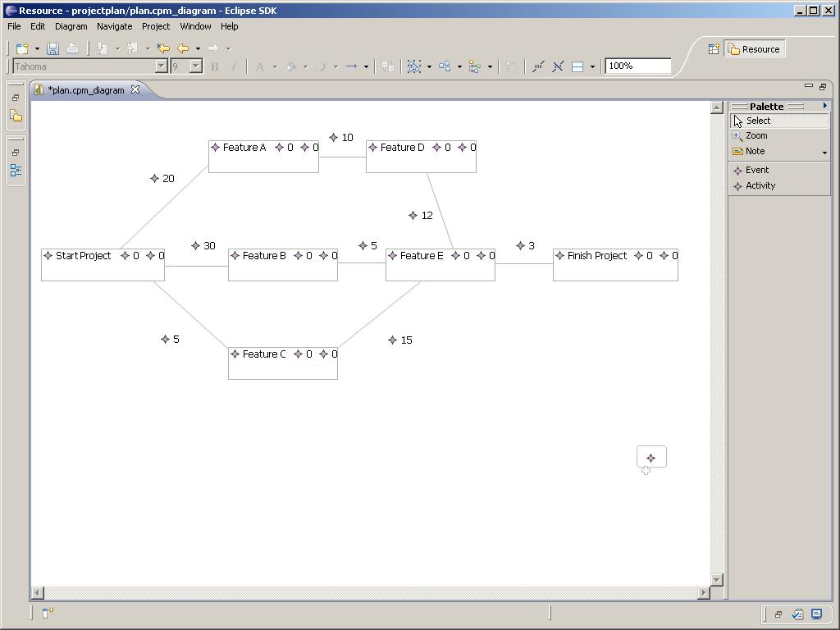
Task: Expand the line style dropdown arrow
Action: [x=366, y=67]
